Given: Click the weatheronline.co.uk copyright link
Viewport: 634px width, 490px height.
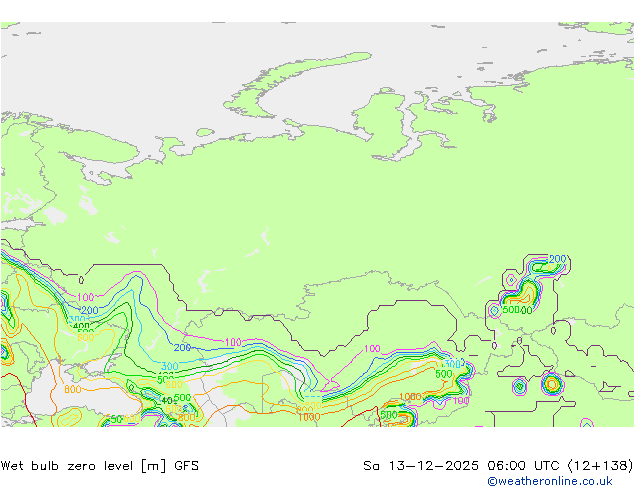Looking at the screenshot, I should pos(549,481).
